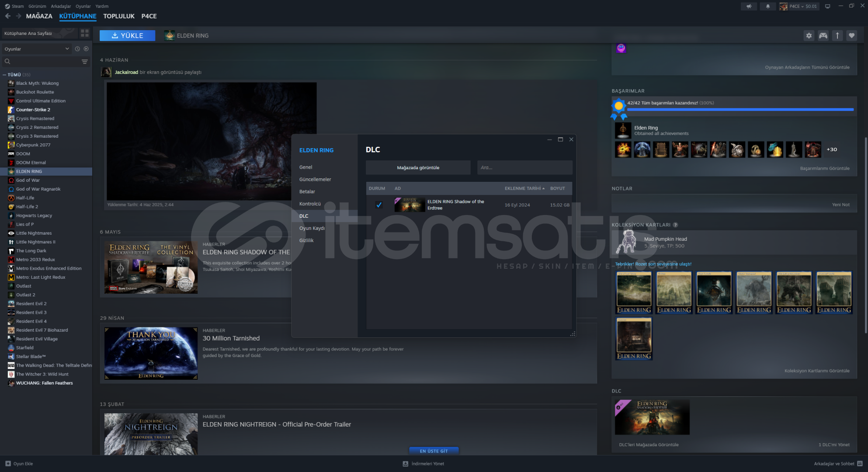Open the Vinyl Collection news thumbnail
Image resolution: width=868 pixels, height=472 pixels.
click(x=151, y=267)
